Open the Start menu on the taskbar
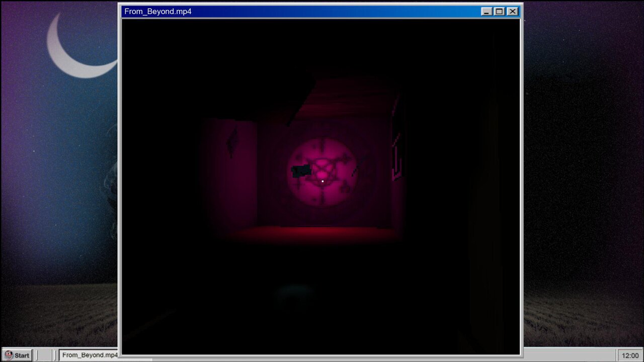This screenshot has width=644, height=362. click(x=17, y=355)
